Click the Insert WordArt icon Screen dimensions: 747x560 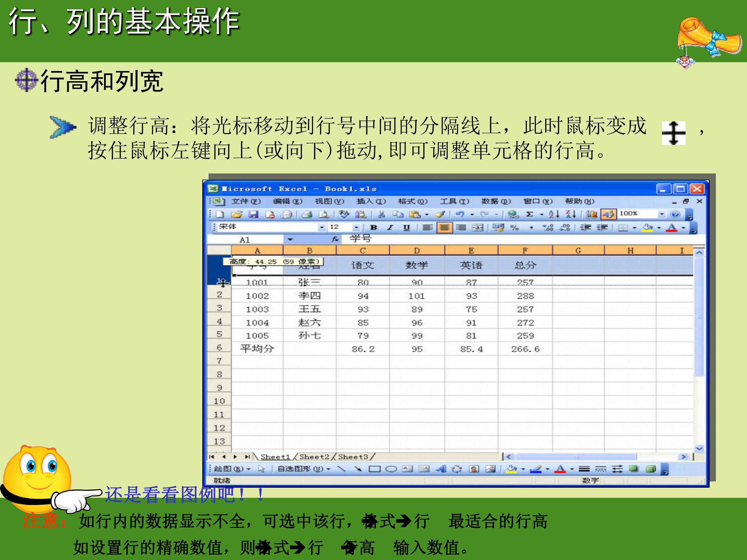coord(441,469)
